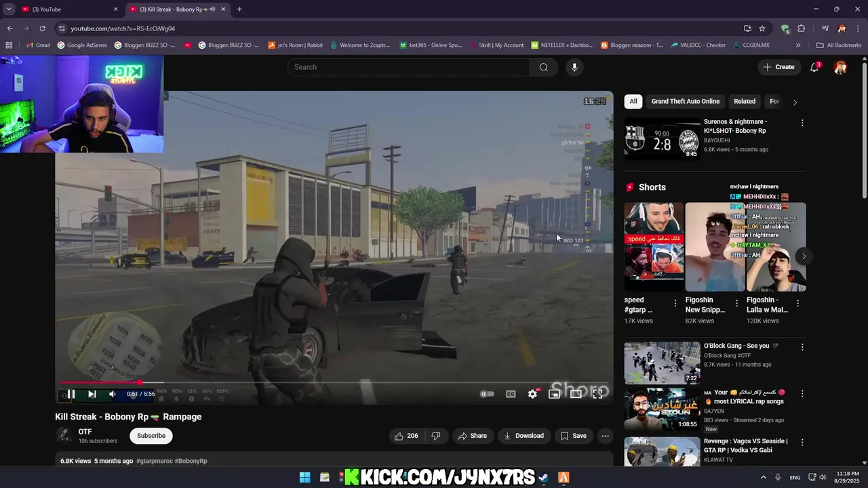
Task: Skip to next video in player controls
Action: [x=92, y=394]
